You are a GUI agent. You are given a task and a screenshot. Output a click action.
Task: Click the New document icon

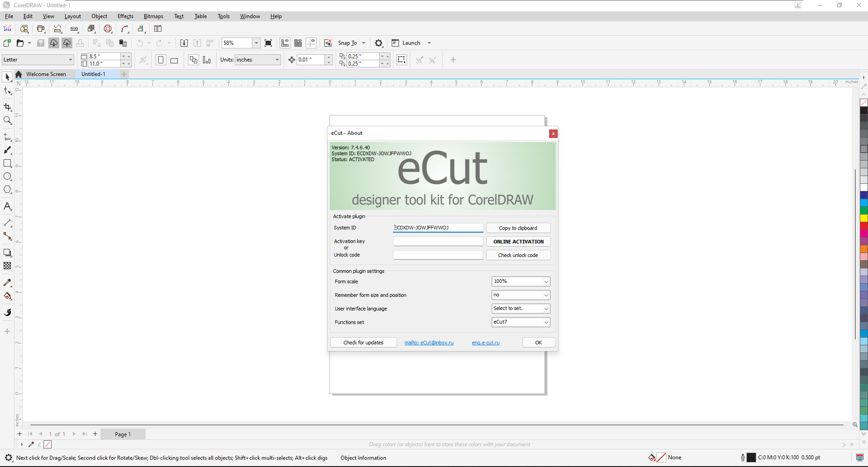(x=7, y=43)
